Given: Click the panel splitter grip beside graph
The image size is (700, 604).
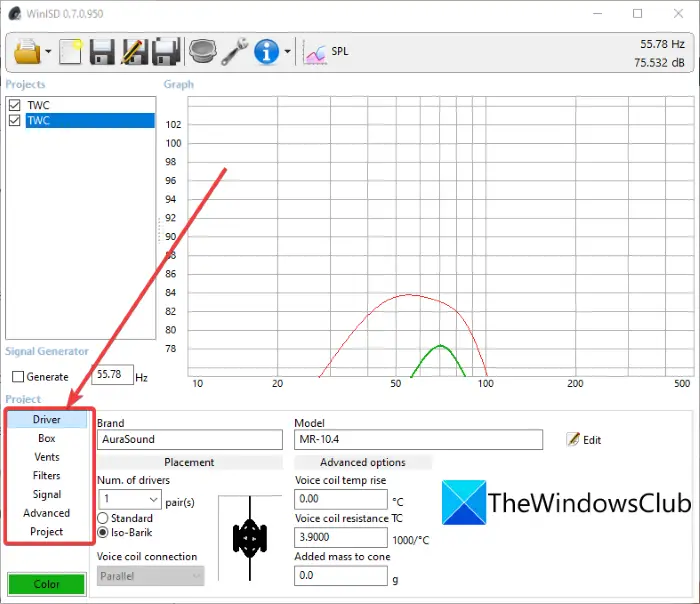Looking at the screenshot, I should [x=159, y=230].
